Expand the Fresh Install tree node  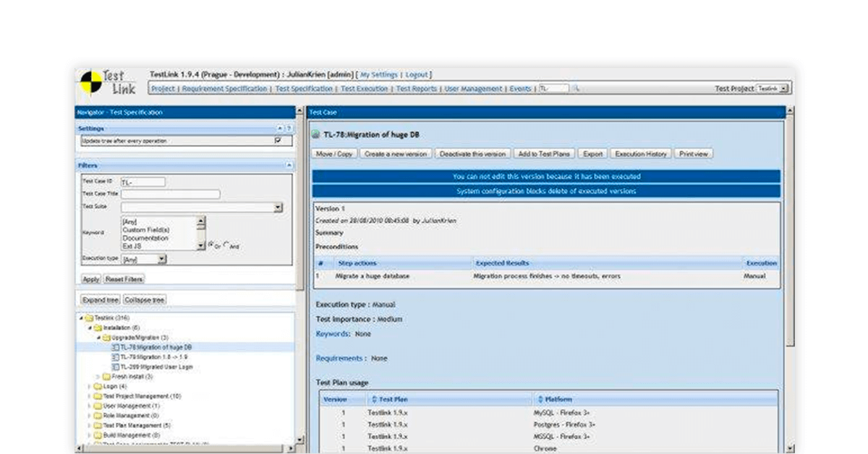[x=98, y=377]
